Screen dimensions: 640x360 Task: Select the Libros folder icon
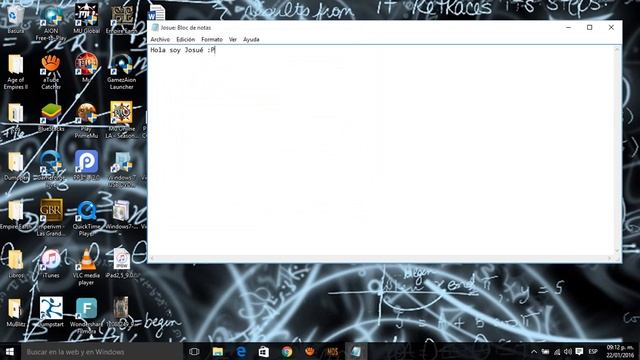(16, 263)
